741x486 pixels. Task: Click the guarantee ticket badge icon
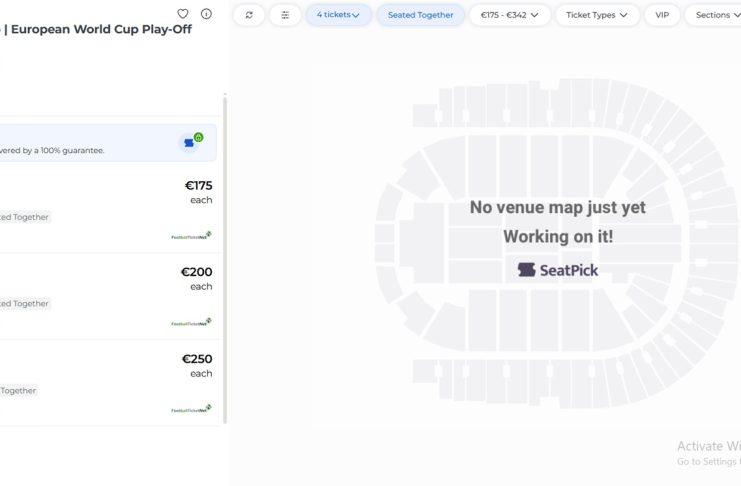pos(192,142)
